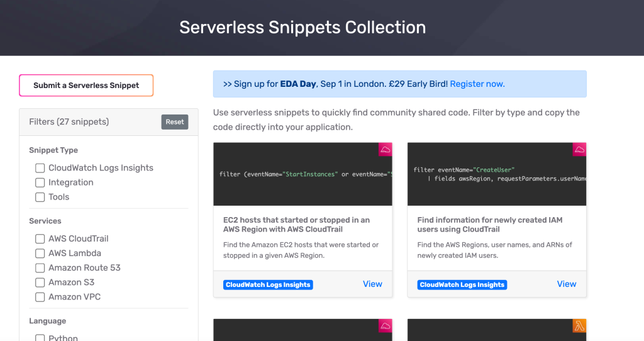Tick the Python language checkbox
Viewport: 644px width, 341px height.
[40, 338]
